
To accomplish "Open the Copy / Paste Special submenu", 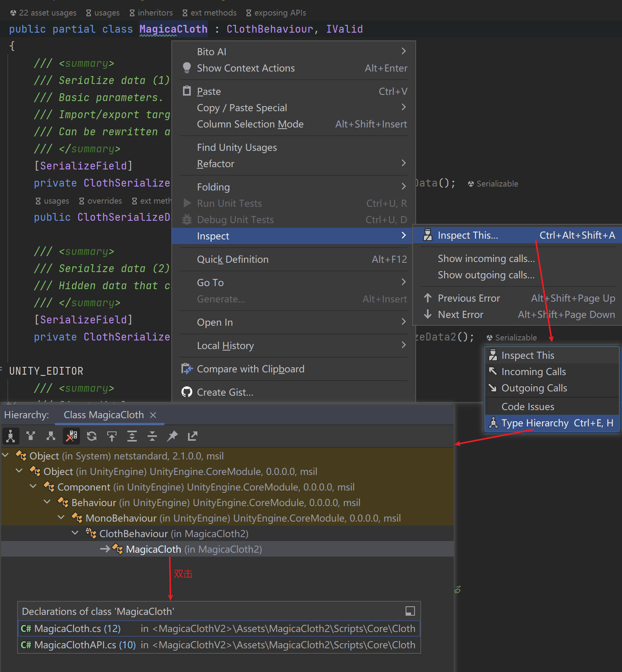I will coord(294,108).
